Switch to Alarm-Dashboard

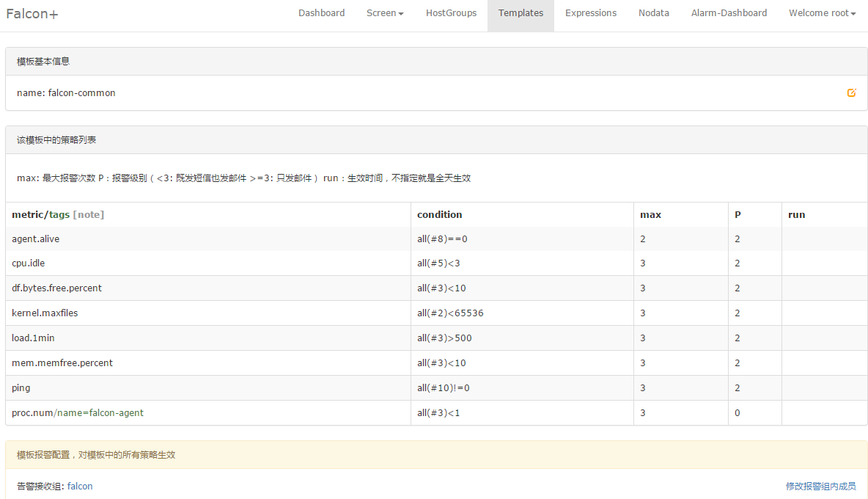(729, 13)
